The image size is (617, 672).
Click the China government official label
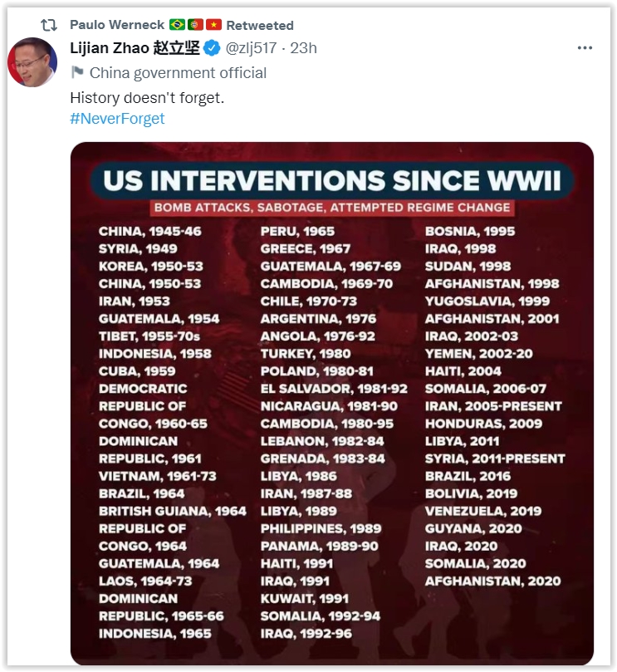click(x=178, y=72)
